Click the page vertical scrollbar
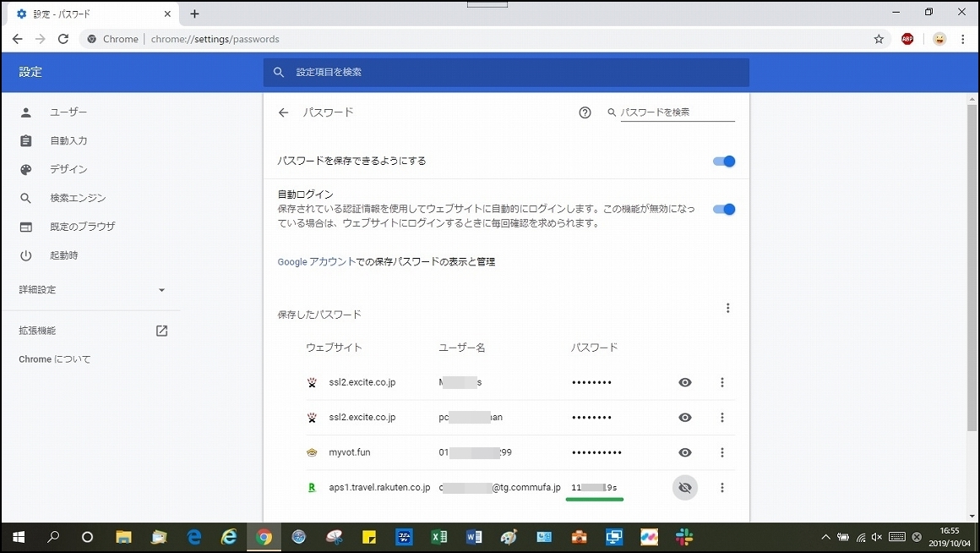The height and width of the screenshot is (553, 980). 972,268
